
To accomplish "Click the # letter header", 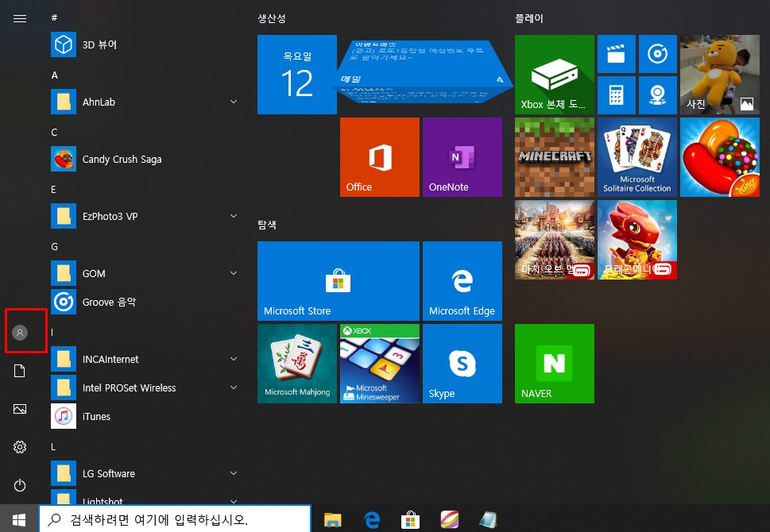I will pos(54,17).
